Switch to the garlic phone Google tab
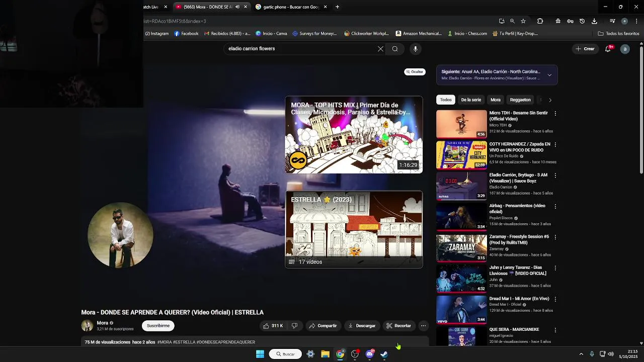 point(291,7)
